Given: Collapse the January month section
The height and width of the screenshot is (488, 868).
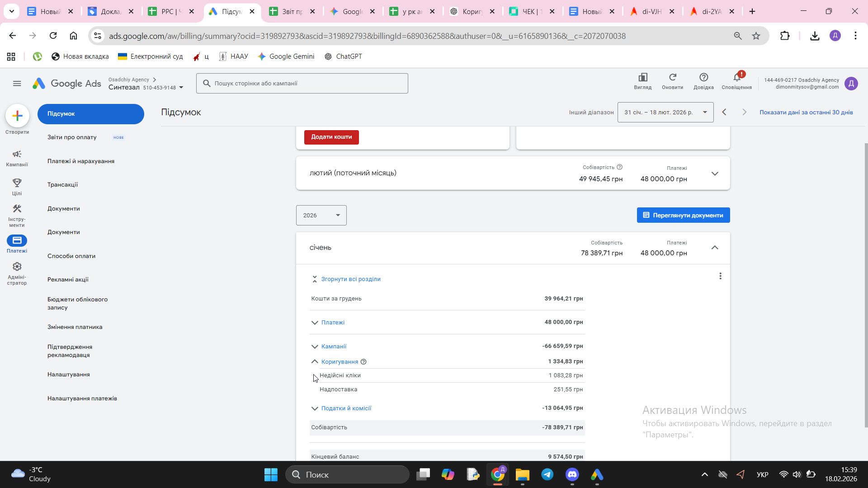Looking at the screenshot, I should (714, 248).
